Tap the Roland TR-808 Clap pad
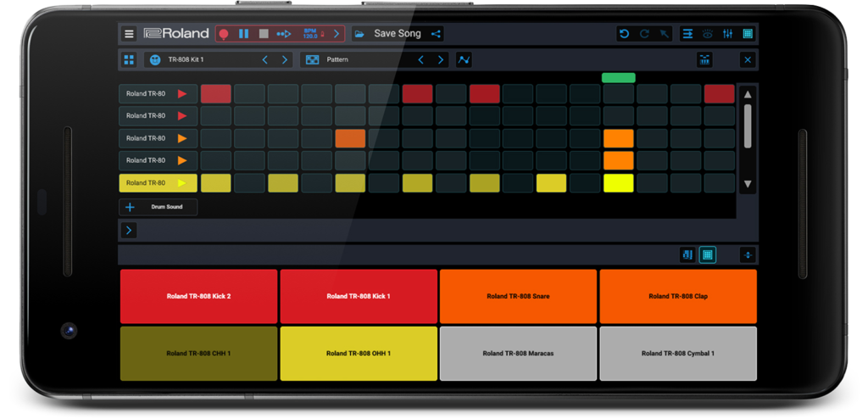The image size is (868, 419). pyautogui.click(x=678, y=297)
